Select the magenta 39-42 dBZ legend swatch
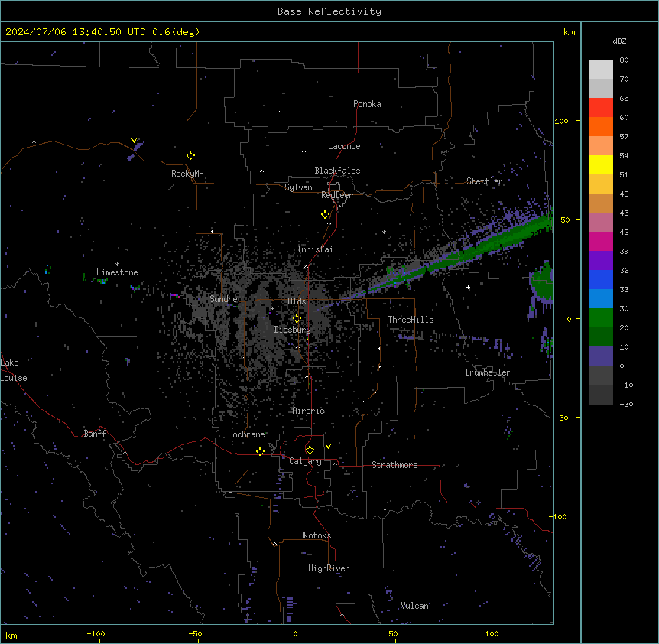 point(601,241)
